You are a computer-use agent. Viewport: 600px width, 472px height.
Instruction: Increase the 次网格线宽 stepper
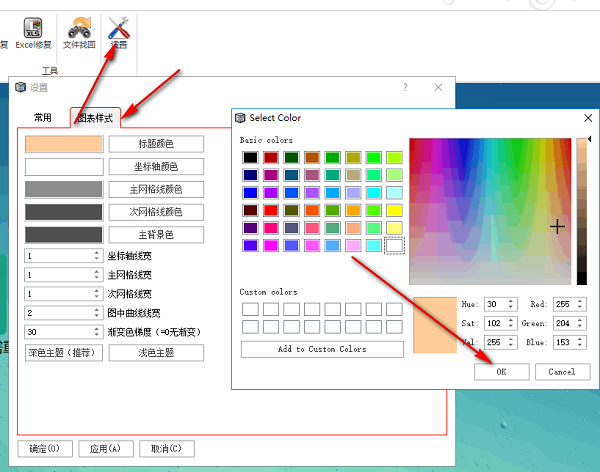pyautogui.click(x=97, y=291)
